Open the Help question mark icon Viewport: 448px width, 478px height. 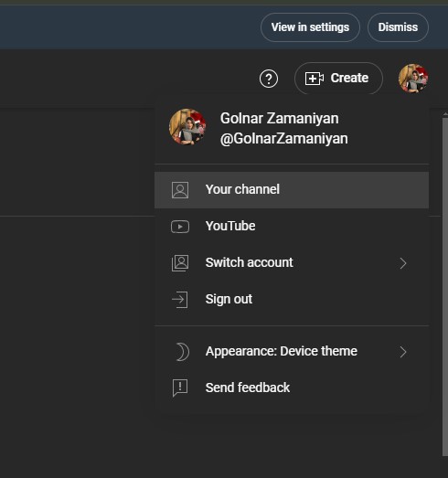pos(269,79)
